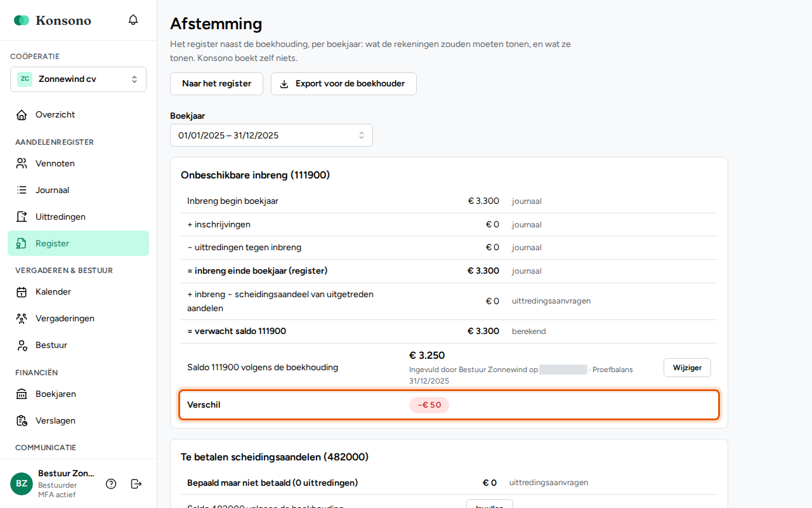Click the = verwacht saldo 111900 label
Screen dimensions: 812x508
click(x=237, y=331)
